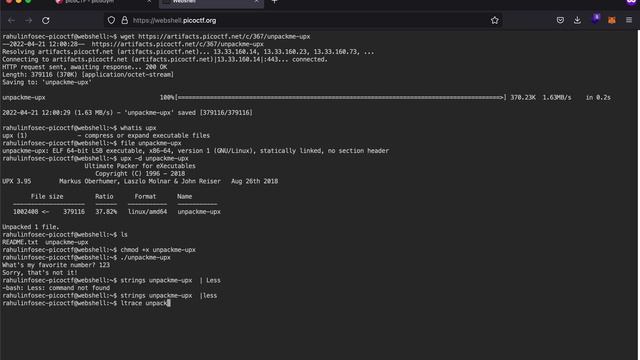Viewport: 640px width, 360px height.
Task: Save page to Pocket
Action: [560, 20]
